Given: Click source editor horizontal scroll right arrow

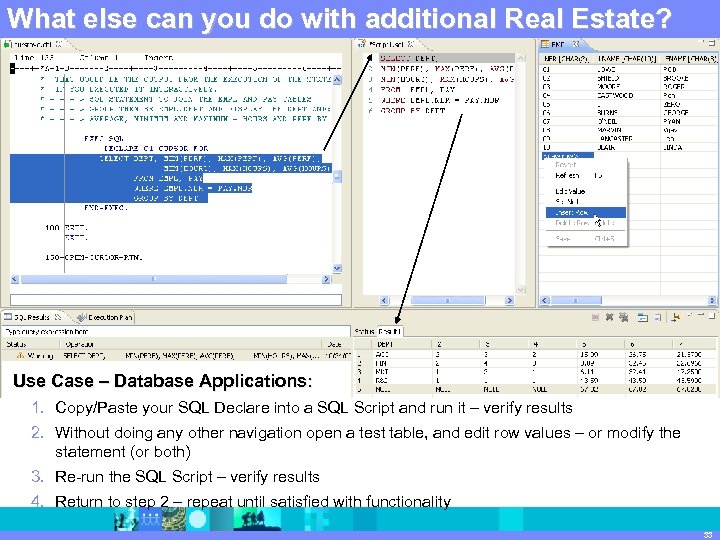Looking at the screenshot, I should (x=326, y=279).
